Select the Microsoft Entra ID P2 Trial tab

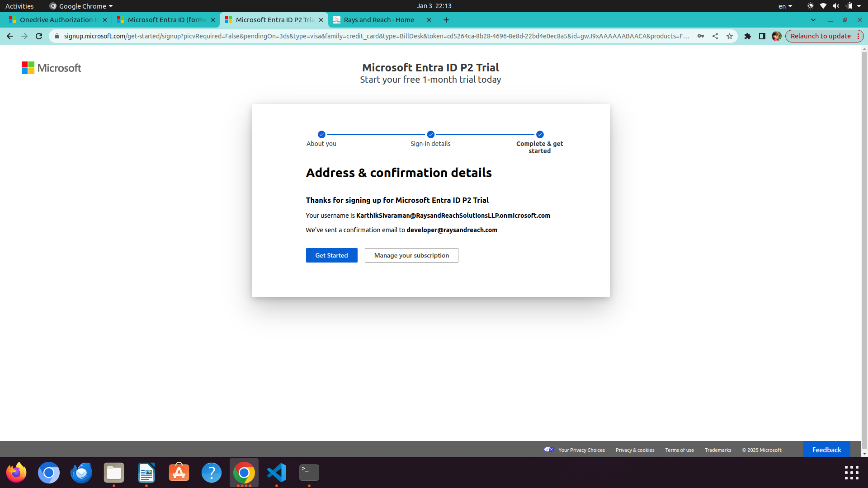coord(274,20)
